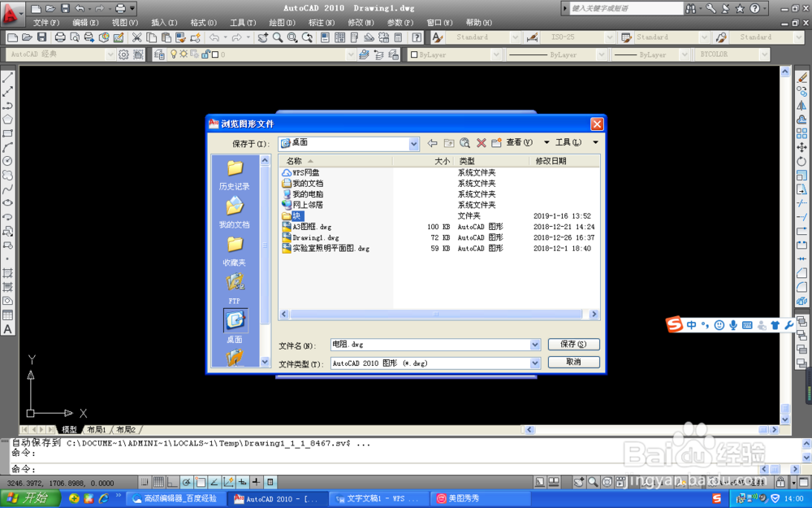
Task: Toggle layer 0 on/off lightbulb icon
Action: [x=174, y=54]
